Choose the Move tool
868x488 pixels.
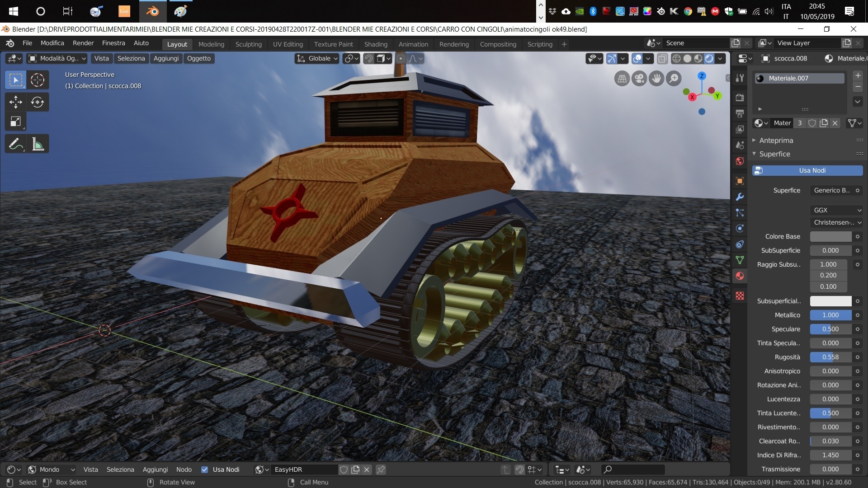pos(16,102)
